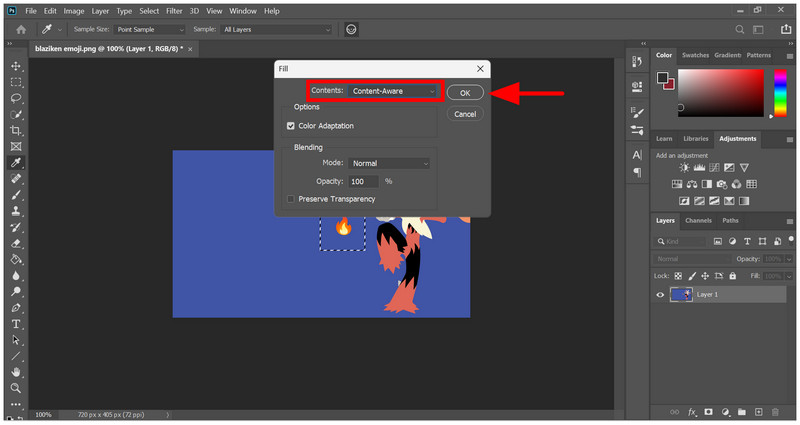The height and width of the screenshot is (425, 800).
Task: Open the Sample Size dropdown
Action: [150, 30]
